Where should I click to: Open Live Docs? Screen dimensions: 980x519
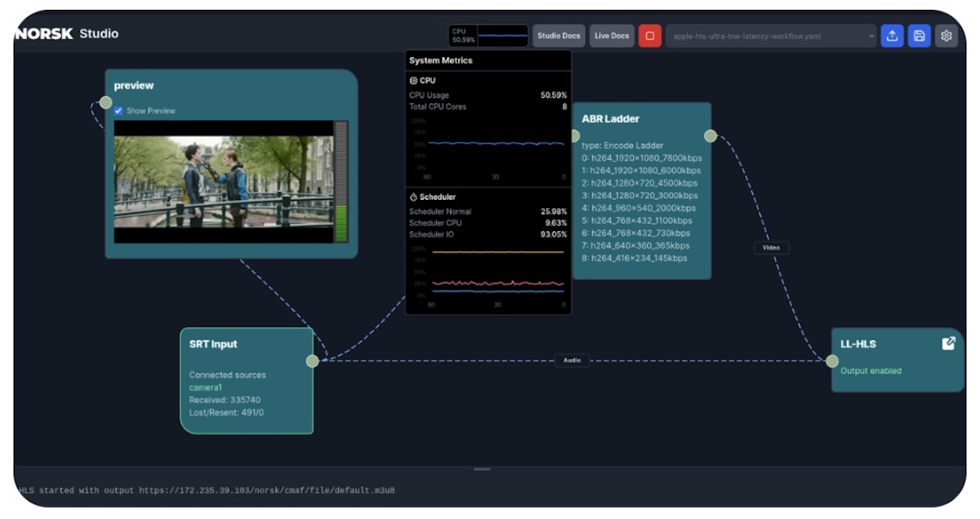tap(612, 36)
